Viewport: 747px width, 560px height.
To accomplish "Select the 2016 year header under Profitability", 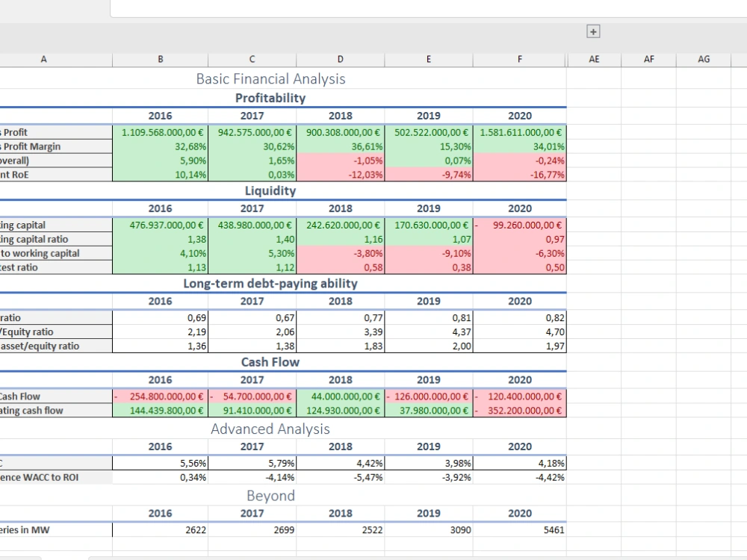I will tap(160, 116).
